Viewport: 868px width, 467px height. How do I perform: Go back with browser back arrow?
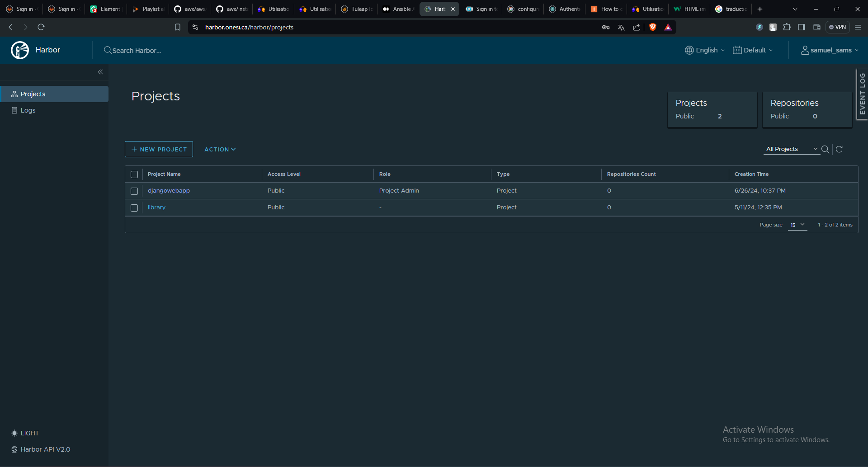coord(11,27)
